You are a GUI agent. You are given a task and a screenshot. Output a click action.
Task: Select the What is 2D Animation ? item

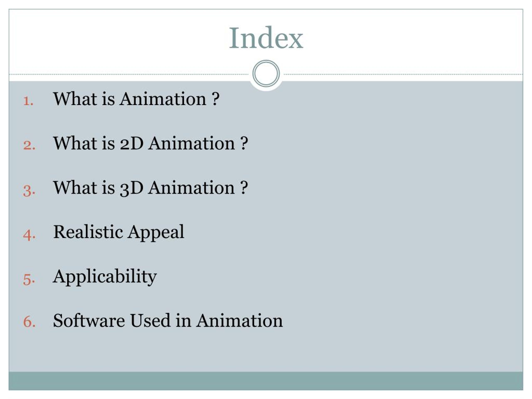150,143
